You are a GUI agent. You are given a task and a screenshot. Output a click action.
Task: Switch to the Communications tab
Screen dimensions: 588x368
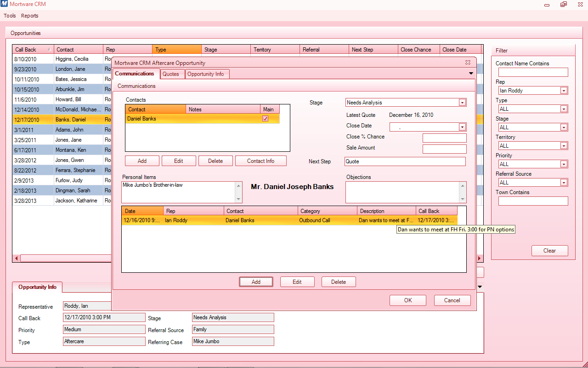pyautogui.click(x=136, y=74)
